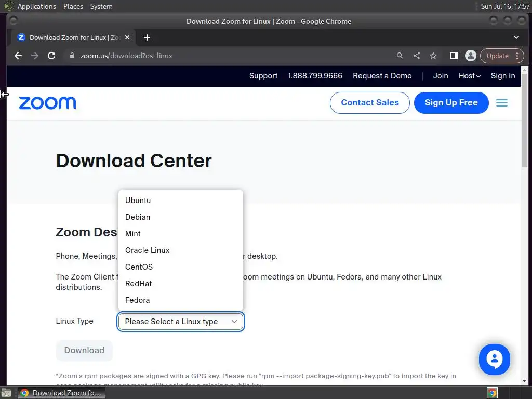Select Debian from the Linux type list
The width and height of the screenshot is (532, 399).
pos(181,217)
